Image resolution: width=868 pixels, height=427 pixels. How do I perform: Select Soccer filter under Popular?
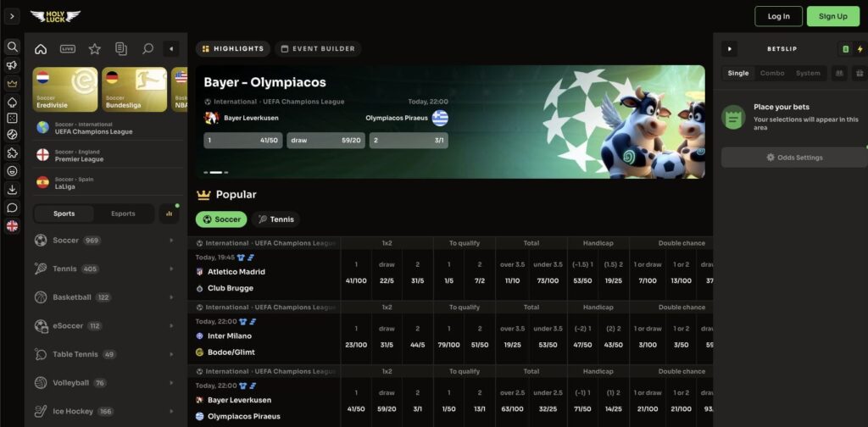tap(221, 219)
